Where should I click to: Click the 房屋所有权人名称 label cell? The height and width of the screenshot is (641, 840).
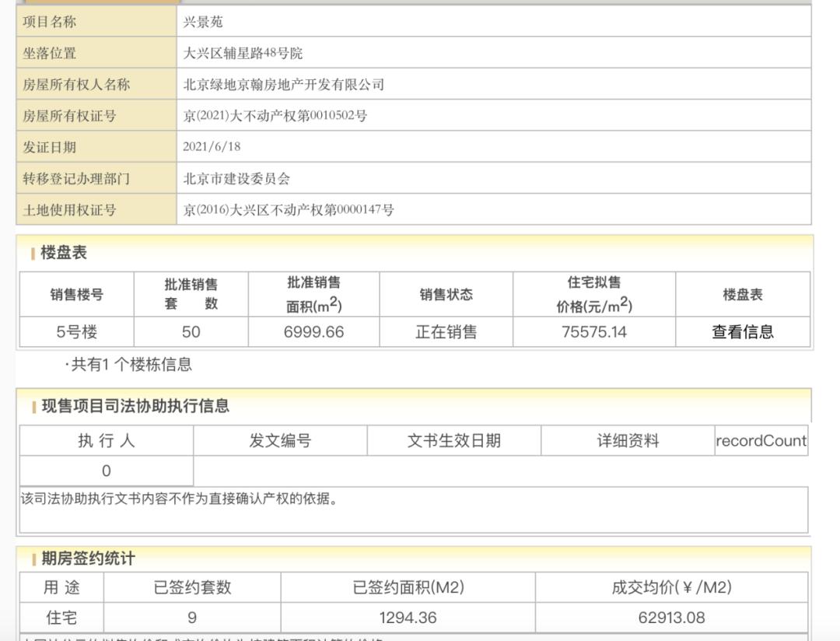[x=96, y=84]
